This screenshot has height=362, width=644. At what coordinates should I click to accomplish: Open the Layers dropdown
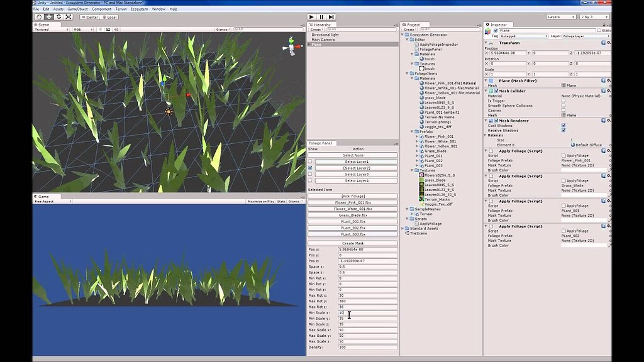coord(560,16)
